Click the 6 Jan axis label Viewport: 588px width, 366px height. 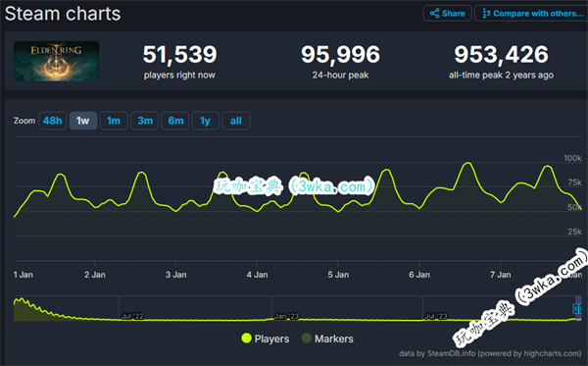click(419, 275)
